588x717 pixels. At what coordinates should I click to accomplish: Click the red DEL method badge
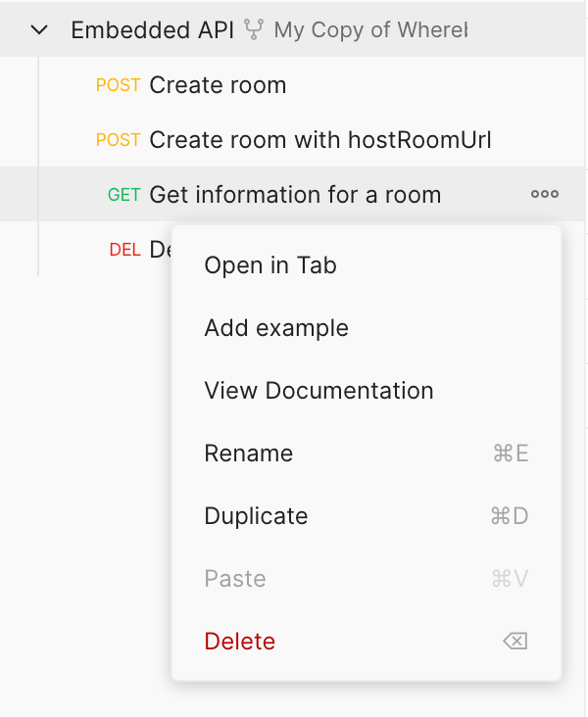pyautogui.click(x=124, y=250)
